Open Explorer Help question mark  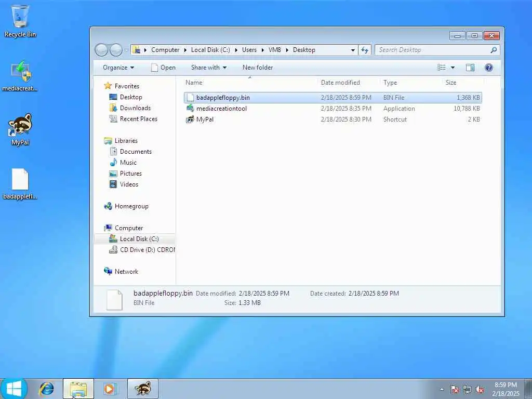[488, 68]
